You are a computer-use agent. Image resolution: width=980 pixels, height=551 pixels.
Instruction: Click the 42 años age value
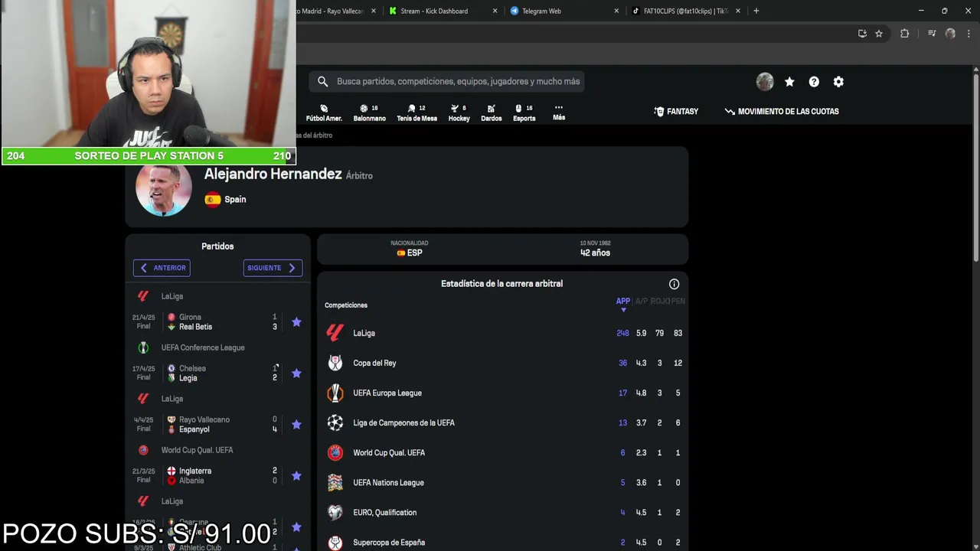595,253
